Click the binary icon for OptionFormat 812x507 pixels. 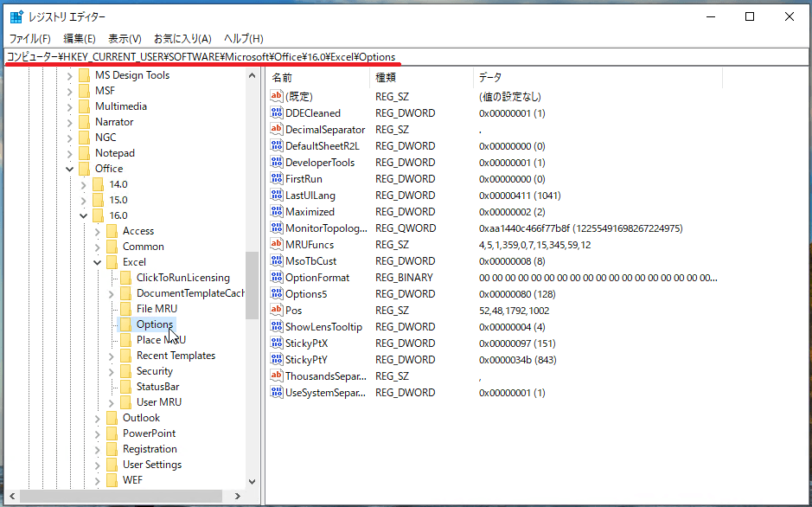tap(277, 278)
